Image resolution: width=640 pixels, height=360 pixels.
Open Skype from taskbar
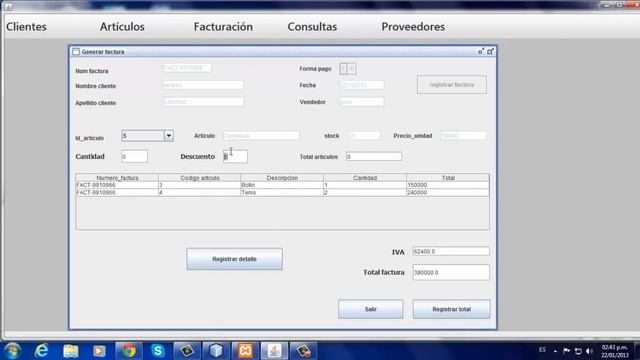click(158, 351)
